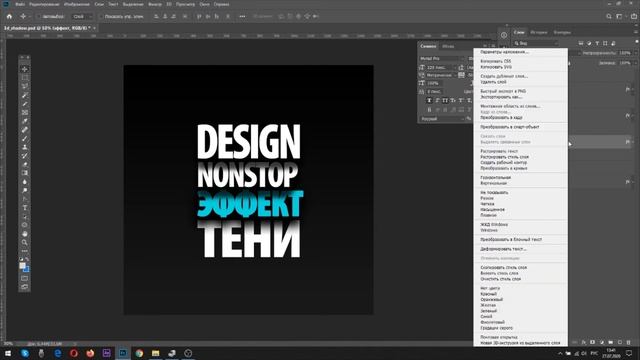This screenshot has height=360, width=640.
Task: Click the trash icon to delete the layer
Action: [x=628, y=342]
